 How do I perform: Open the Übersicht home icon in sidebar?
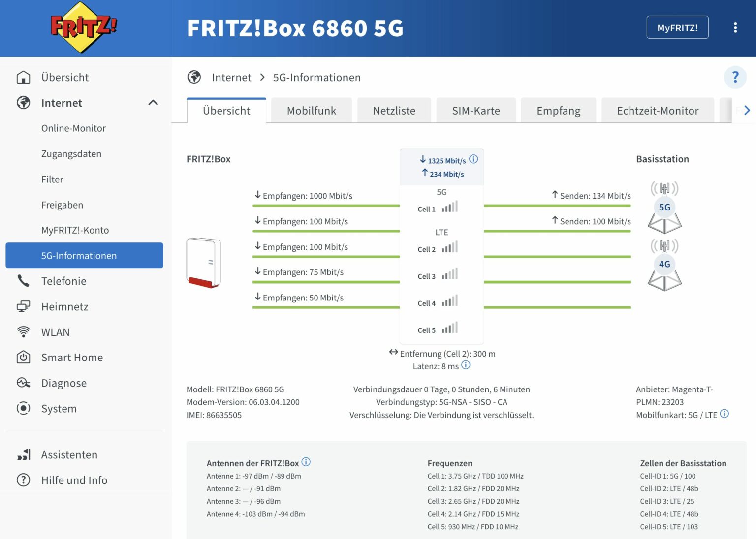(x=24, y=77)
